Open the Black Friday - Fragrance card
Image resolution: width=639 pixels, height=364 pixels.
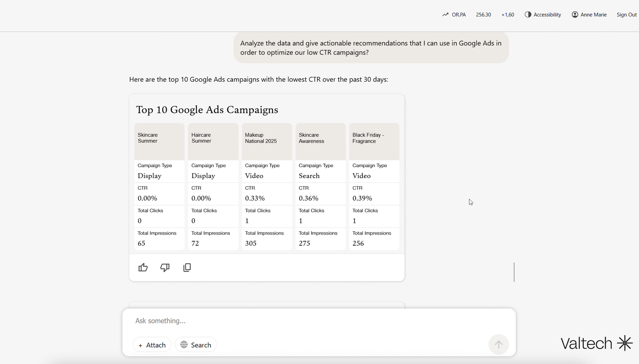tap(374, 141)
